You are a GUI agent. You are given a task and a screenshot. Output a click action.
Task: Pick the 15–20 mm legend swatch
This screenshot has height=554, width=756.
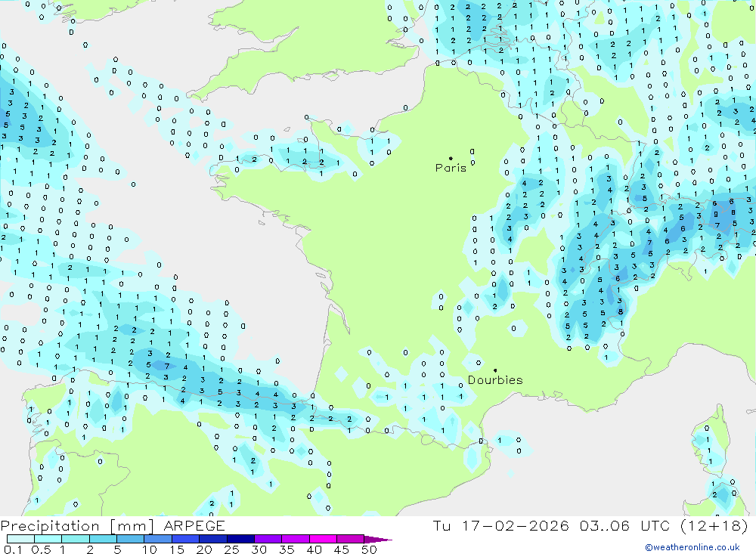[186, 539]
